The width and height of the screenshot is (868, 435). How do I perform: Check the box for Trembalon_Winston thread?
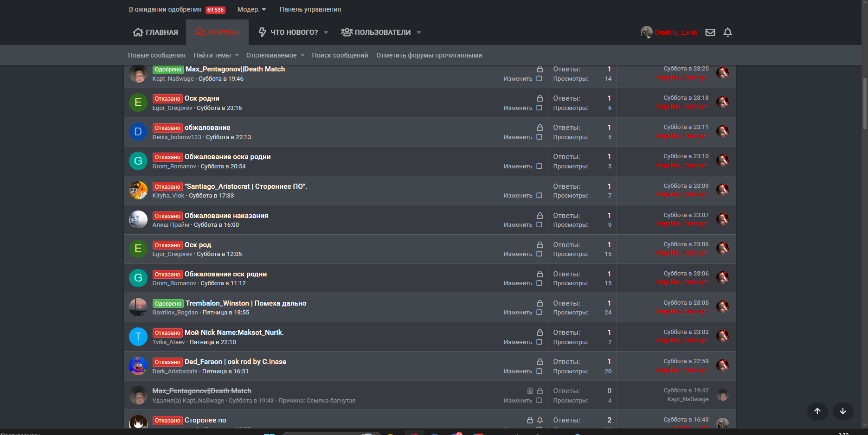point(539,313)
